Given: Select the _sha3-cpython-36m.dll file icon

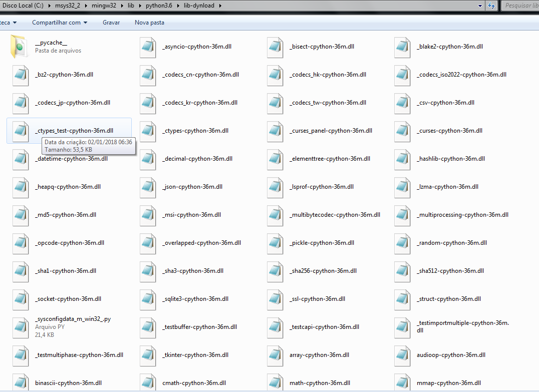Looking at the screenshot, I should click(x=148, y=271).
